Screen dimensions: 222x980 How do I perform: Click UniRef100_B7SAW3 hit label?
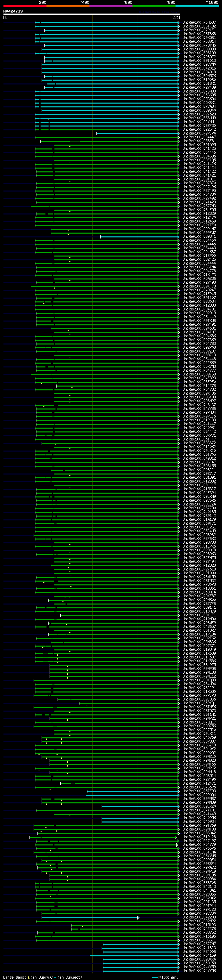pyautogui.click(x=199, y=91)
